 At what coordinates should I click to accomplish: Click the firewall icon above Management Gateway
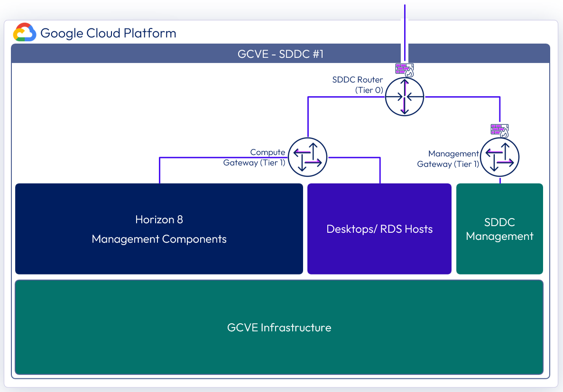tap(499, 130)
